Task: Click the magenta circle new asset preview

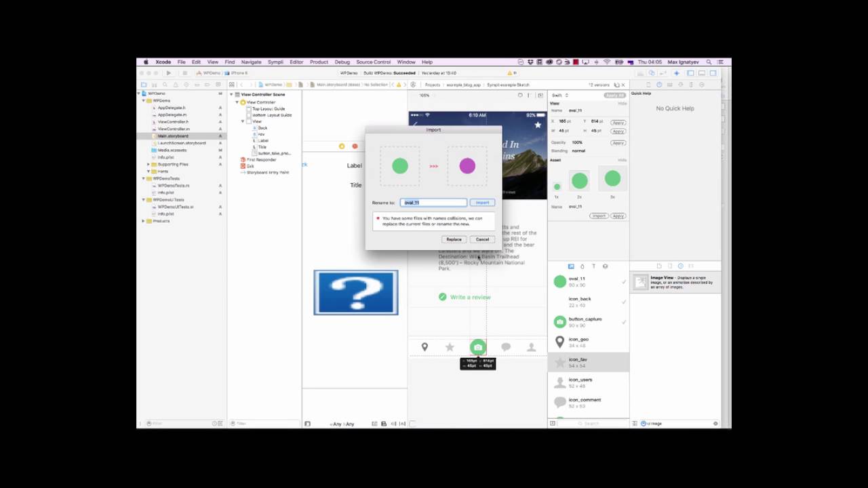Action: click(467, 166)
